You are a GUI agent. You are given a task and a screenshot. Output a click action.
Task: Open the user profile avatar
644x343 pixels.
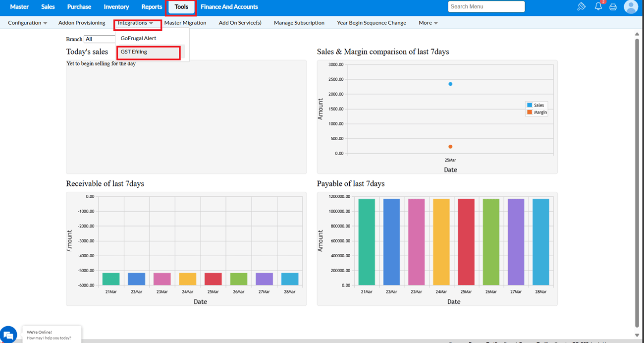pyautogui.click(x=631, y=6)
